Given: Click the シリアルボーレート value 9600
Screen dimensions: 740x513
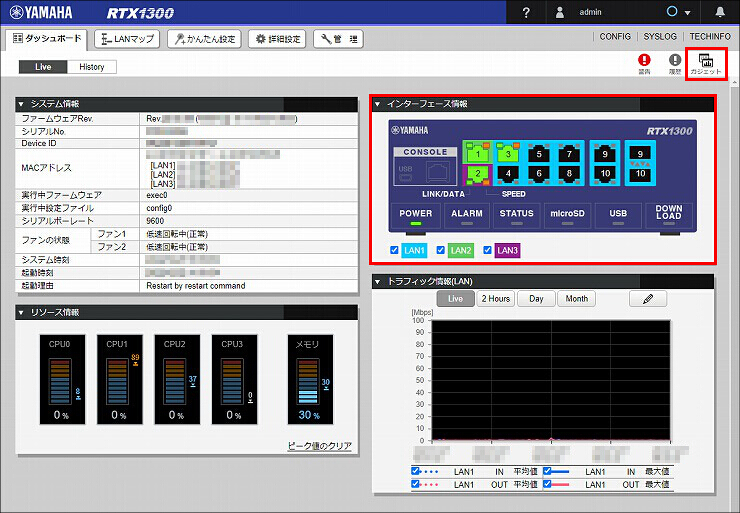Looking at the screenshot, I should point(155,221).
